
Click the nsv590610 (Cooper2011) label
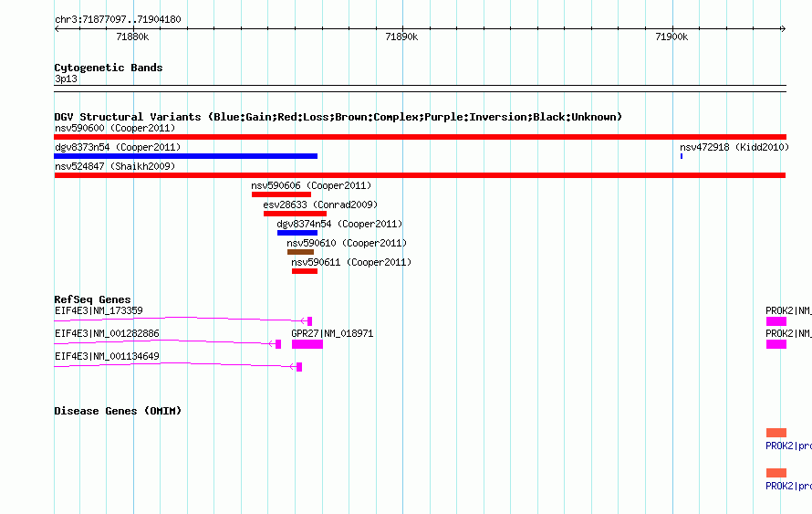347,243
